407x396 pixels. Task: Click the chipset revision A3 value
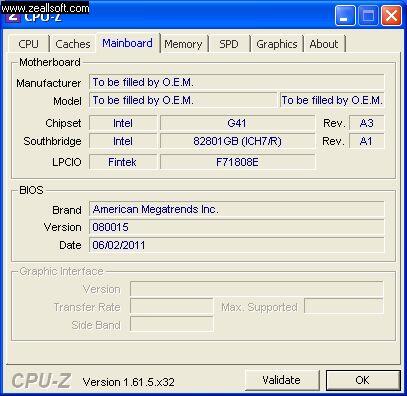click(x=367, y=123)
